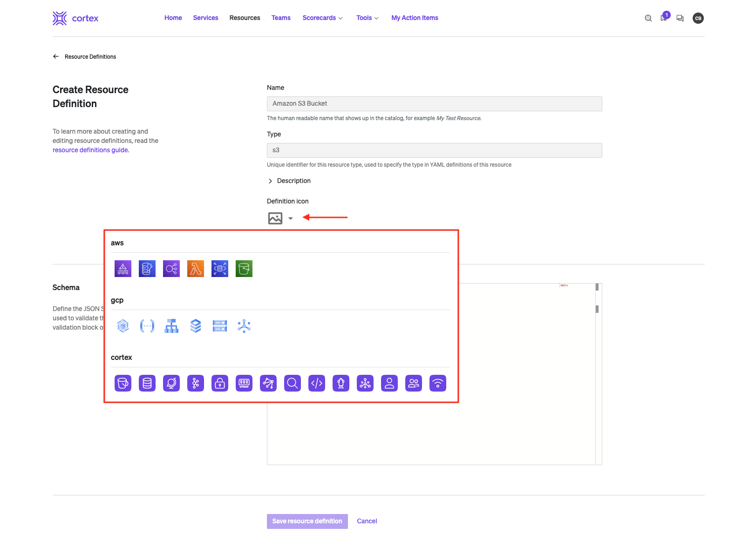Choose the Cortex padlock icon
The image size is (756, 548).
click(x=220, y=383)
